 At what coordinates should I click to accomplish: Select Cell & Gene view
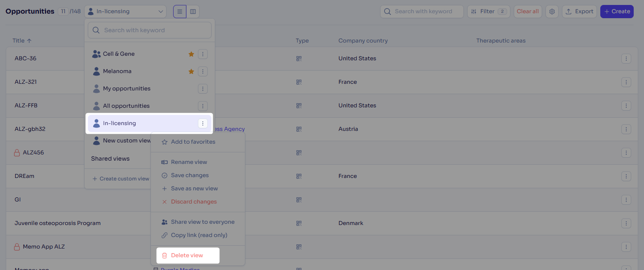[119, 54]
